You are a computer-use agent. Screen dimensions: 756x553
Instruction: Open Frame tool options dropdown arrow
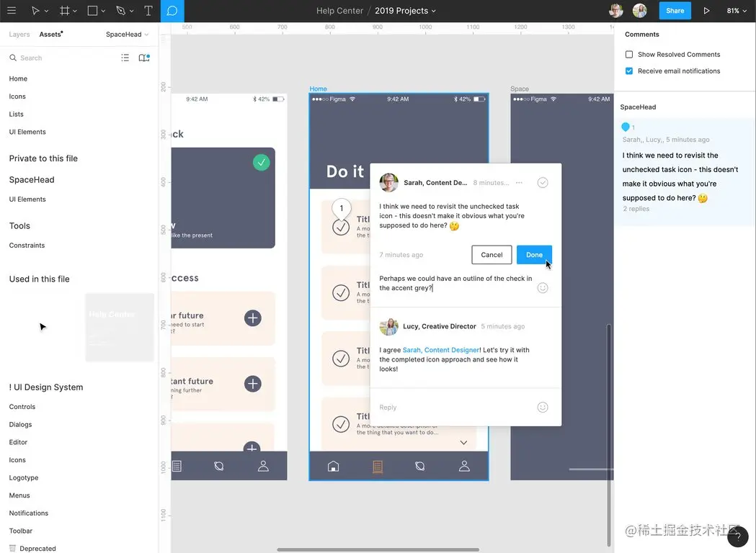click(x=75, y=11)
